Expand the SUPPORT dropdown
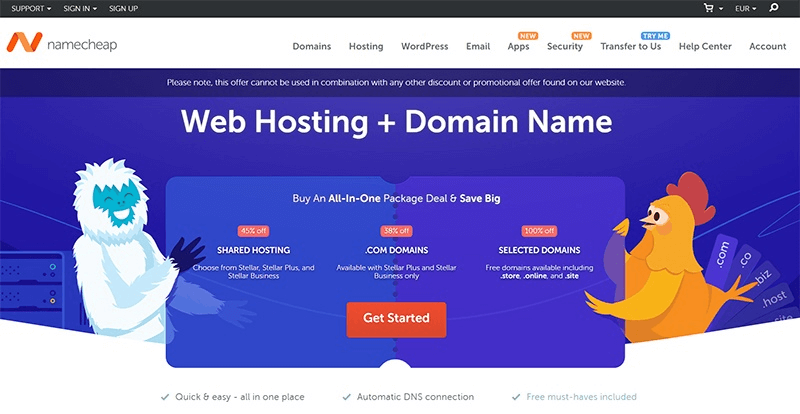 pyautogui.click(x=31, y=9)
